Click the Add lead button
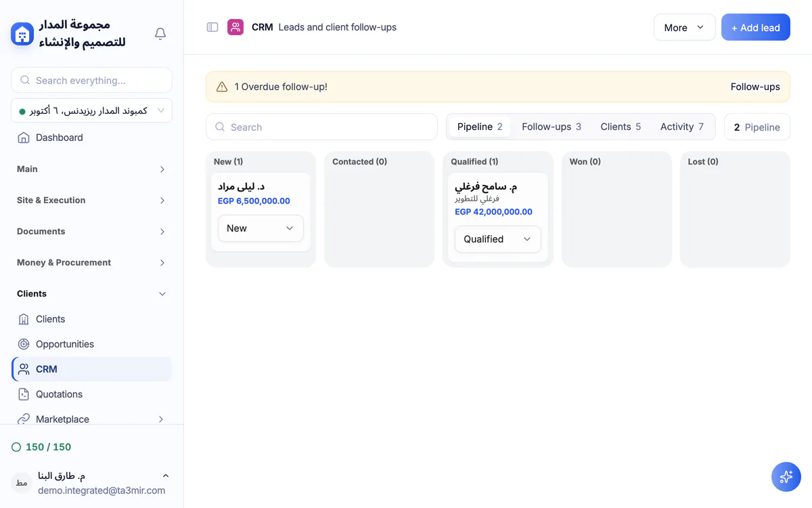 click(755, 27)
